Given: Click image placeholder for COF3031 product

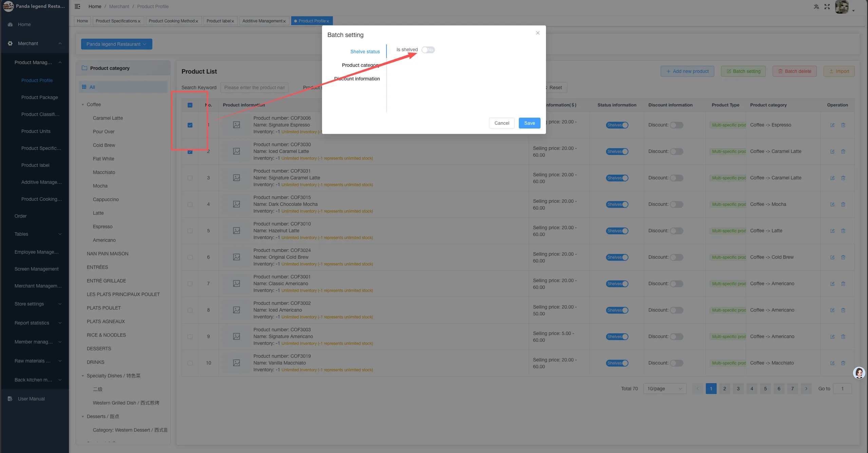Looking at the screenshot, I should point(237,178).
